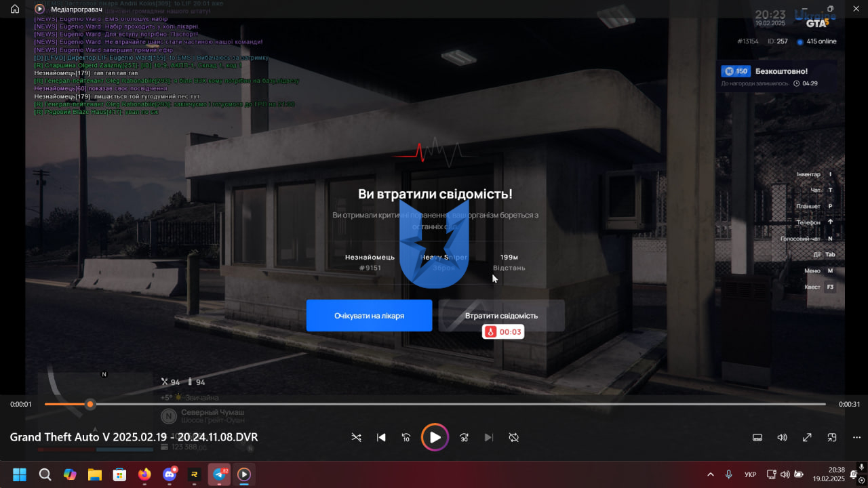Click the 199м Відстань distance info
The height and width of the screenshot is (488, 868).
[x=509, y=262]
